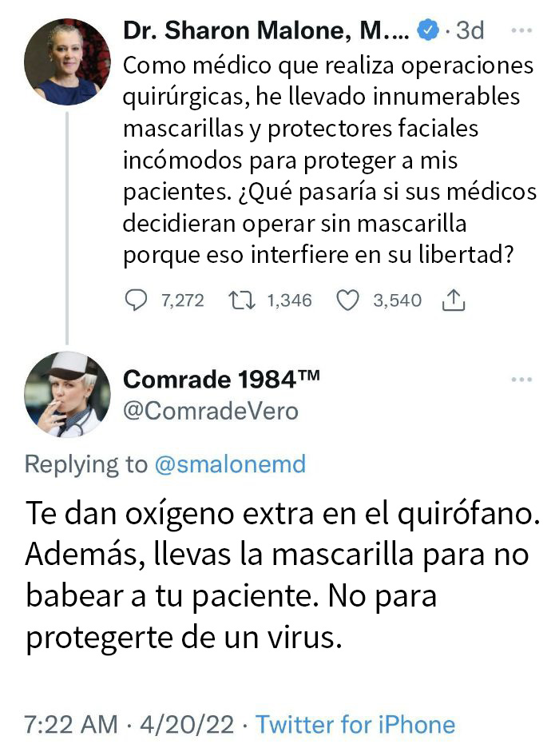559x756 pixels.
Task: Click the 1,346 retweet count
Action: pos(289,300)
